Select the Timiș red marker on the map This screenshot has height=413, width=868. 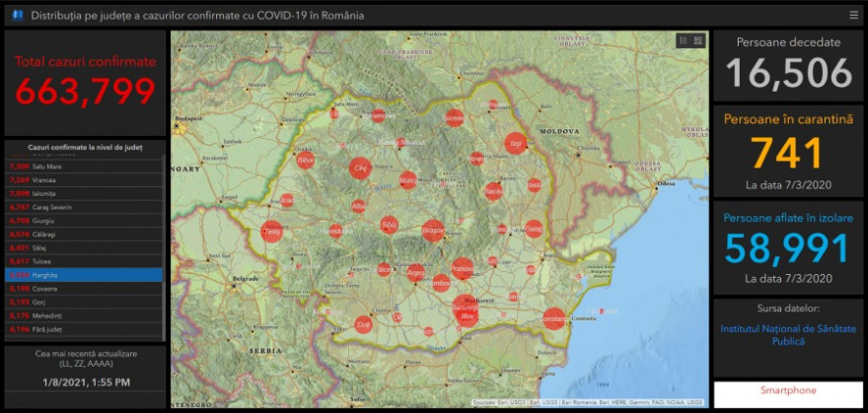(x=271, y=233)
